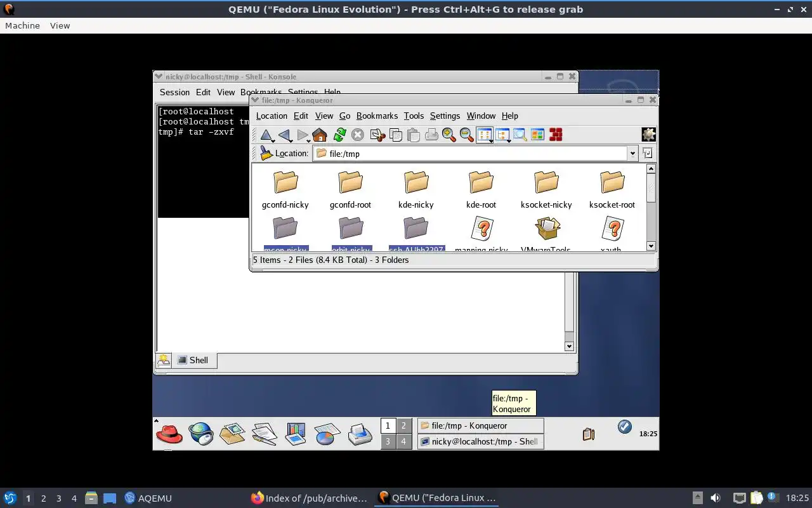This screenshot has height=508, width=812.
Task: Click 'file:/tmp - Konqueror' taskbar button
Action: tap(480, 425)
